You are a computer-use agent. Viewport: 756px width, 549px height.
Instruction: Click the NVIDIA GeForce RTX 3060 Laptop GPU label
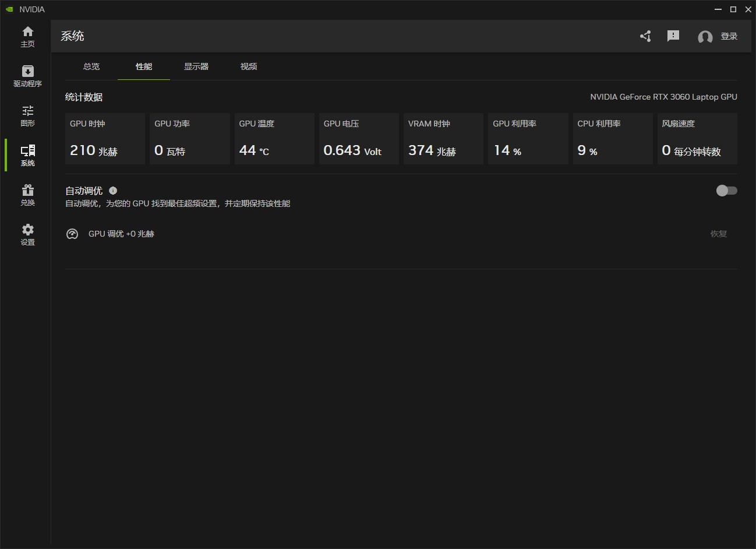663,97
